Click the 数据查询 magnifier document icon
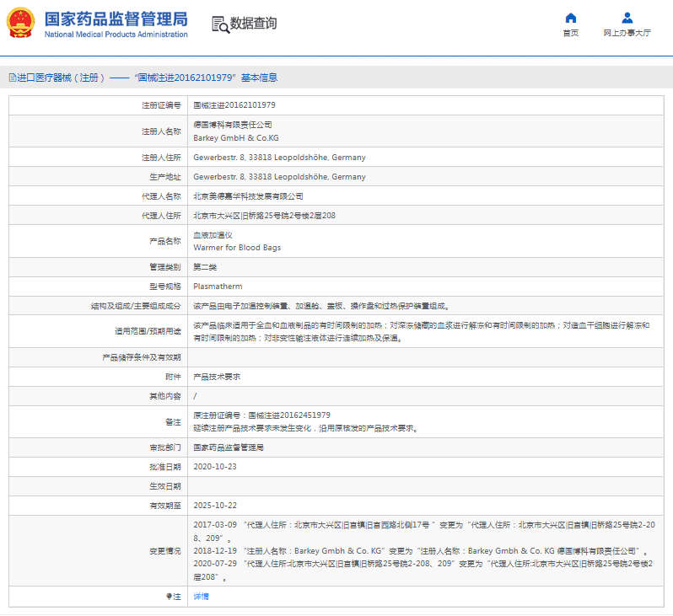Screen dimensions: 673x616 pyautogui.click(x=220, y=24)
